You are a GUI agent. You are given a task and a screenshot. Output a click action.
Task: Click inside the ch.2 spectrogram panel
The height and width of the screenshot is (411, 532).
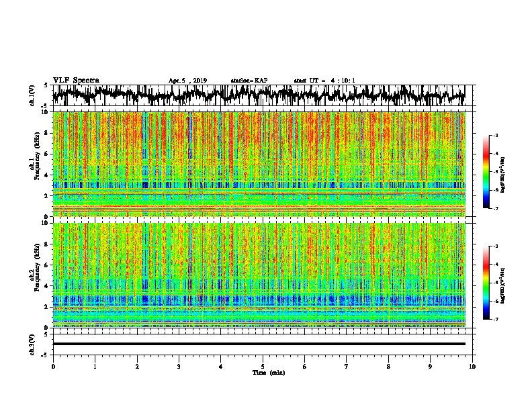tap(259, 275)
